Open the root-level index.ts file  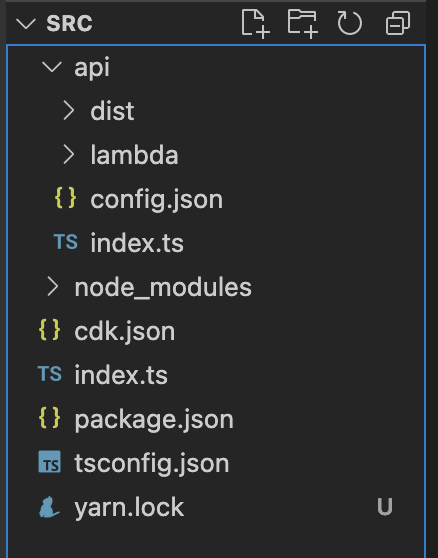click(x=121, y=375)
